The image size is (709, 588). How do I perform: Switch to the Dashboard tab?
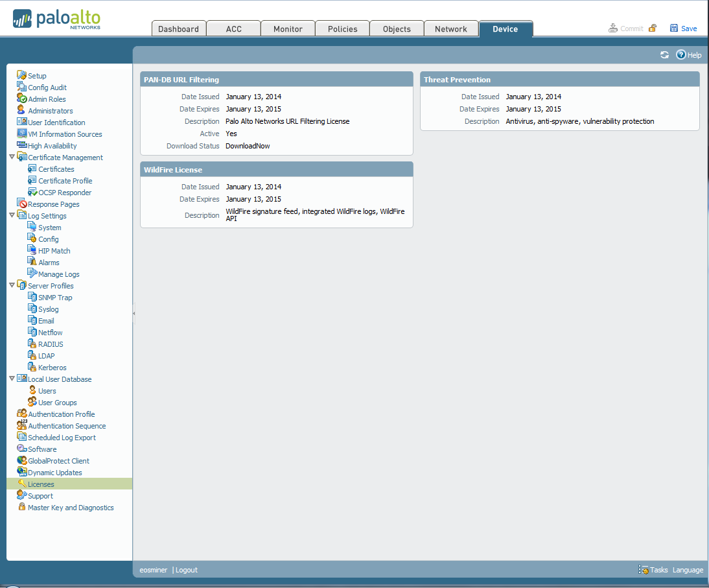[178, 29]
